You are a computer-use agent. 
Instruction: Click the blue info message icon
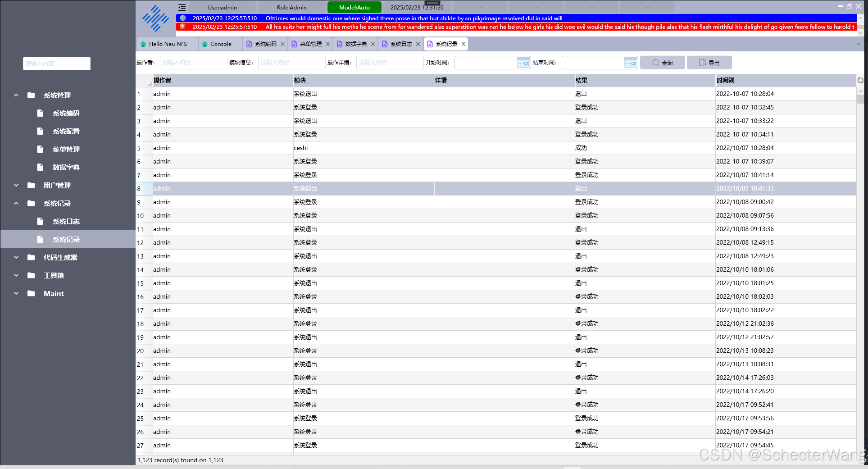point(183,18)
